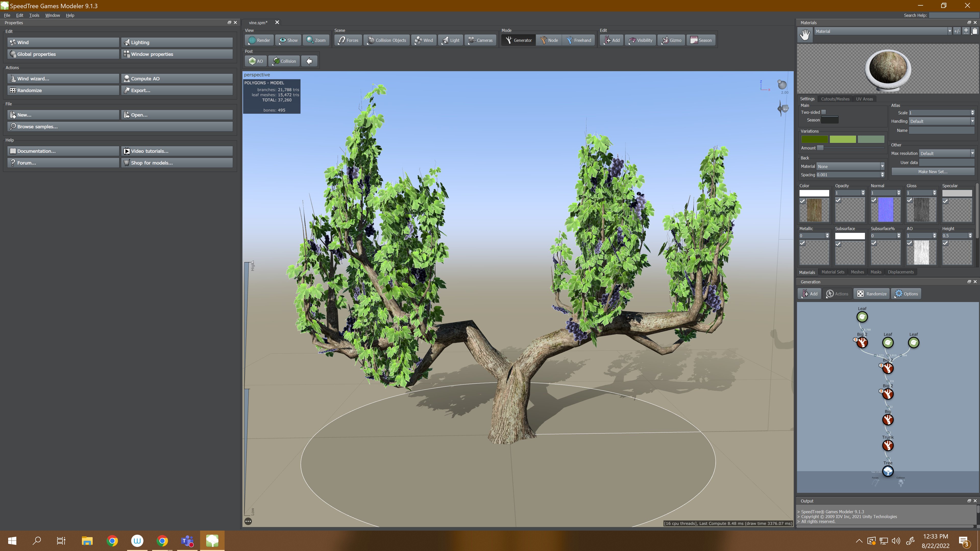Open the Material name dropdown

tap(883, 31)
